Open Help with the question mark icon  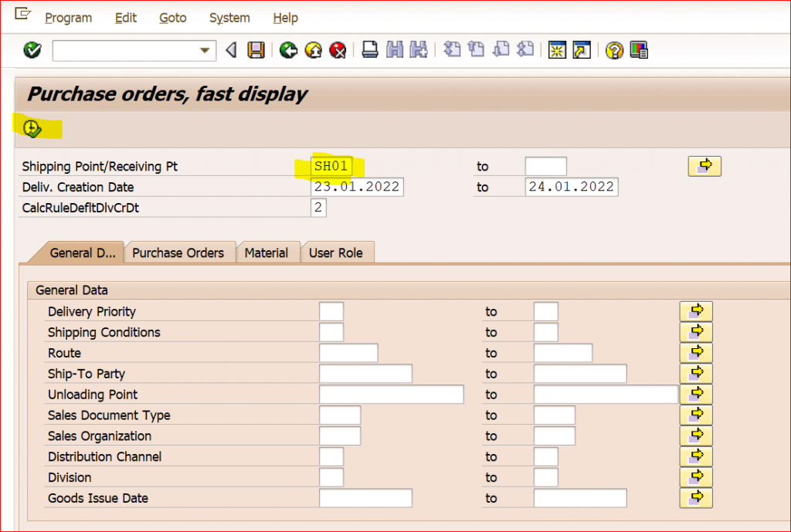point(614,50)
